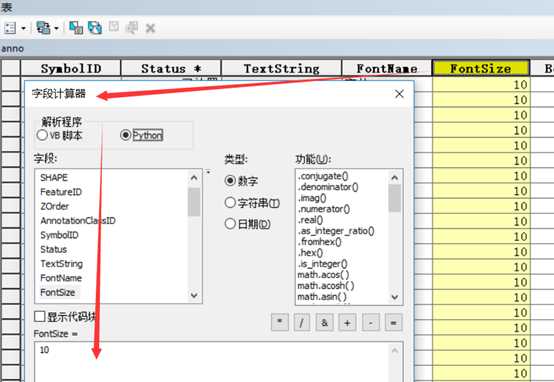Select the 日期 type radio button
Image resolution: width=554 pixels, height=382 pixels.
[x=230, y=224]
